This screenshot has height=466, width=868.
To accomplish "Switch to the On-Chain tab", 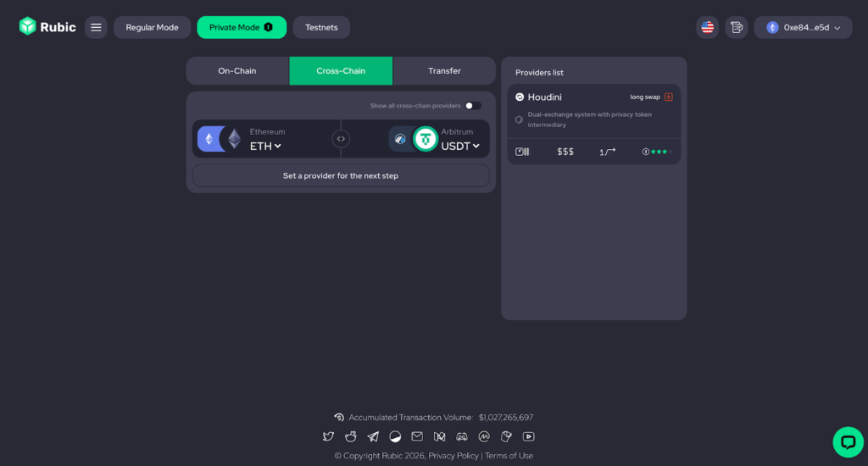I will (237, 71).
